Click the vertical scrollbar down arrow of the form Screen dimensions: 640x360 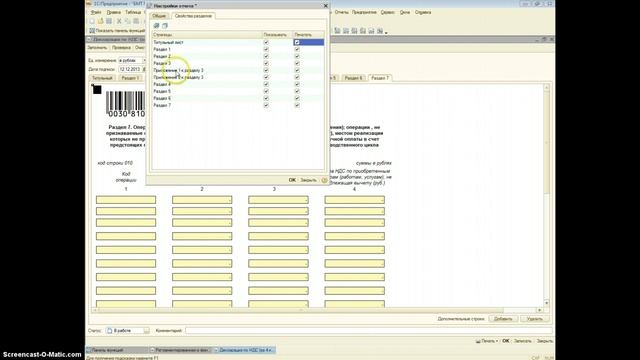pyautogui.click(x=547, y=303)
